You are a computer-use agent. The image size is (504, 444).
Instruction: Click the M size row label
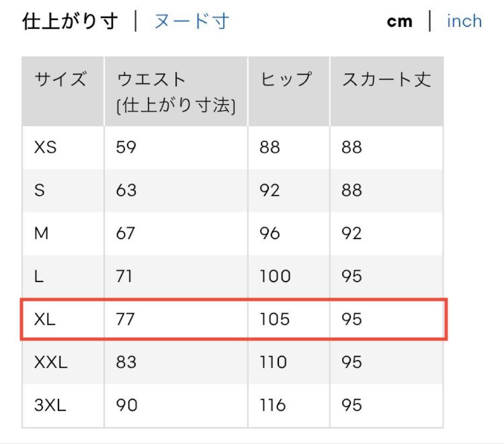pyautogui.click(x=42, y=233)
